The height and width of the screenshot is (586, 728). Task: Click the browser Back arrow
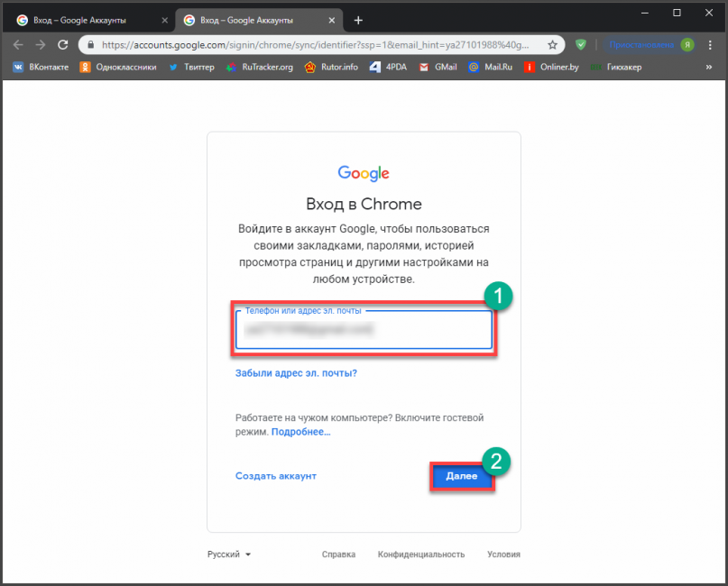(18, 44)
